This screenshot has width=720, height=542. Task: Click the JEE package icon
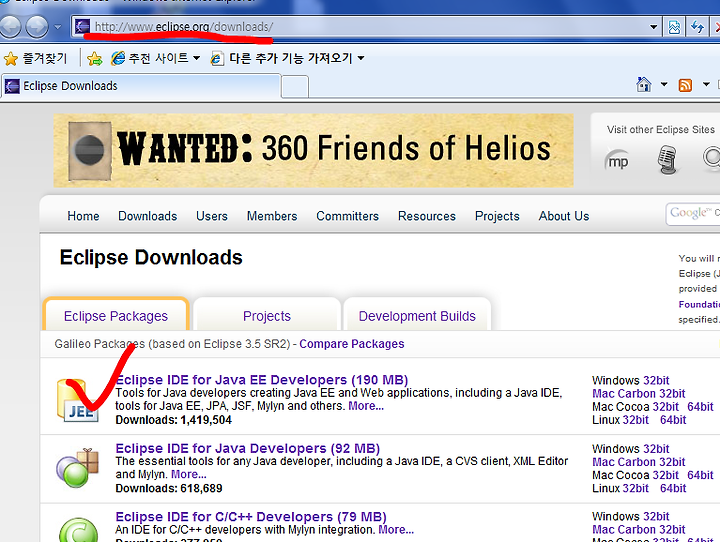(x=78, y=401)
